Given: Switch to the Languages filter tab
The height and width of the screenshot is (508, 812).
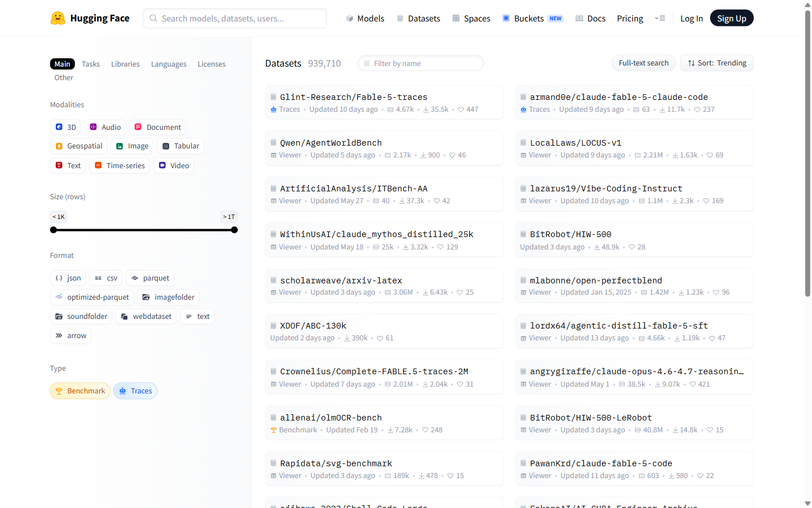Looking at the screenshot, I should pyautogui.click(x=169, y=64).
